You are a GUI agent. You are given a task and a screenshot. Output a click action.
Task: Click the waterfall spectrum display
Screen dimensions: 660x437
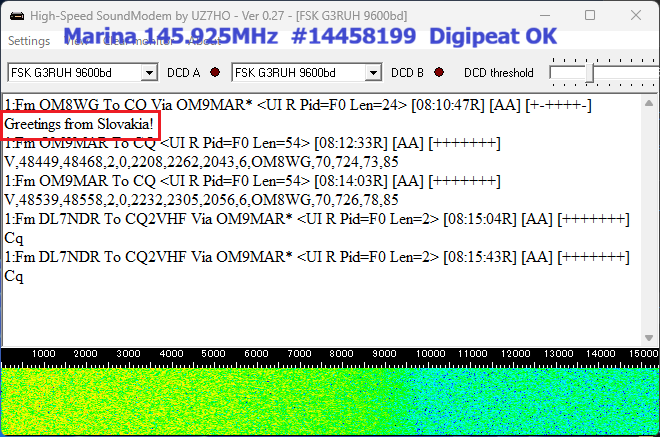330,402
